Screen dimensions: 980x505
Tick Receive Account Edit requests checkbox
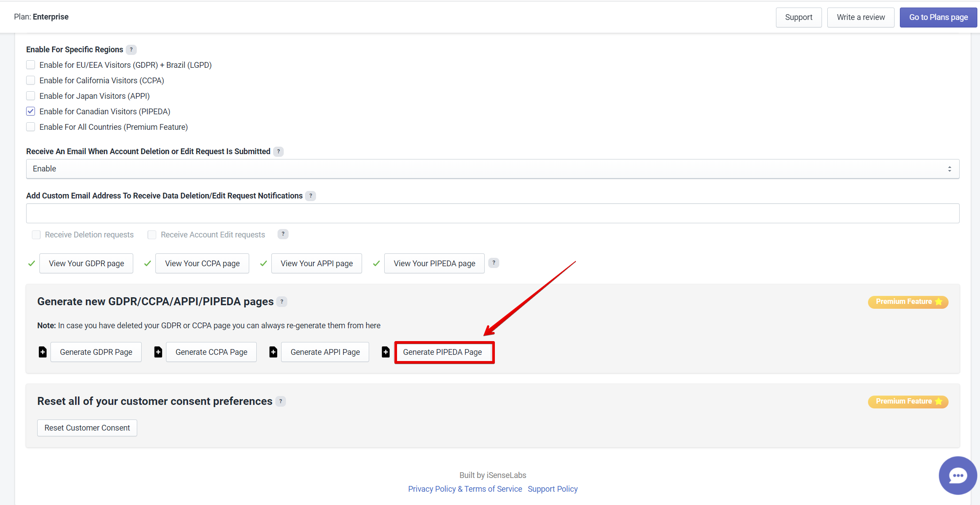coord(152,235)
